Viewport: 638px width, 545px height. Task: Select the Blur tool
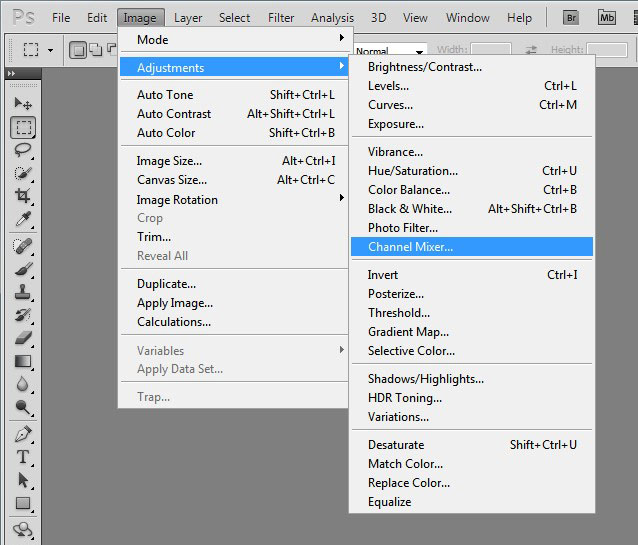point(23,384)
